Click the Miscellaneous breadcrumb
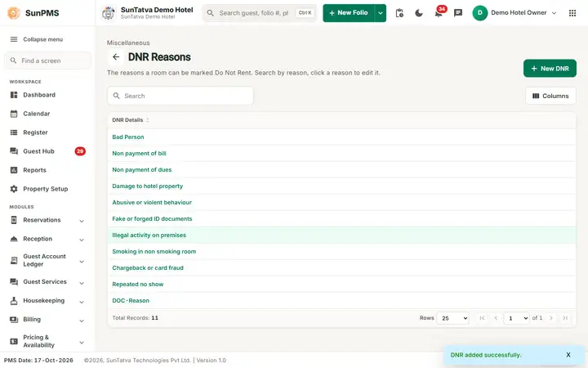This screenshot has width=588, height=368. click(128, 43)
